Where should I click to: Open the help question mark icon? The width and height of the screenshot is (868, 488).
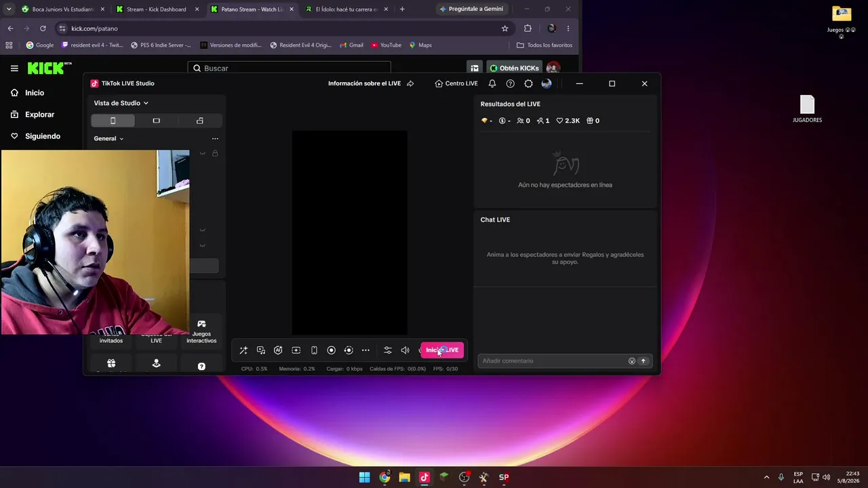(510, 83)
